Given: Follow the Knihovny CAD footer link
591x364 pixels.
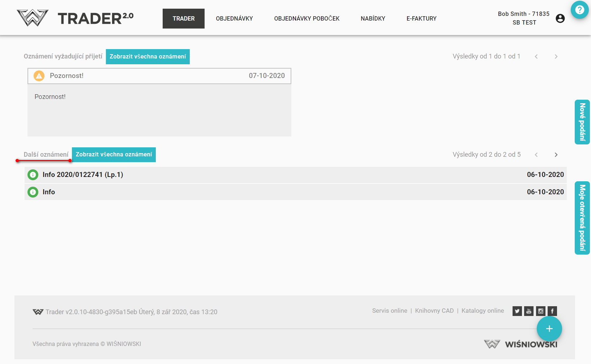Looking at the screenshot, I should pos(434,311).
